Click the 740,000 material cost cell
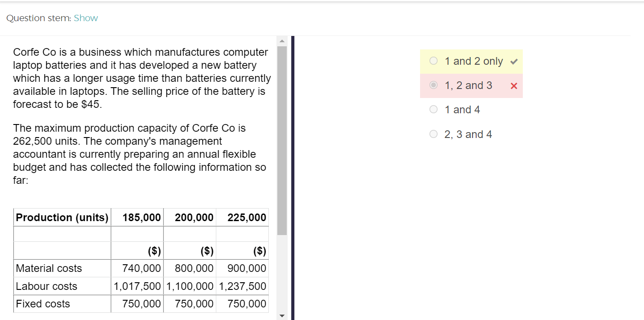 [141, 268]
